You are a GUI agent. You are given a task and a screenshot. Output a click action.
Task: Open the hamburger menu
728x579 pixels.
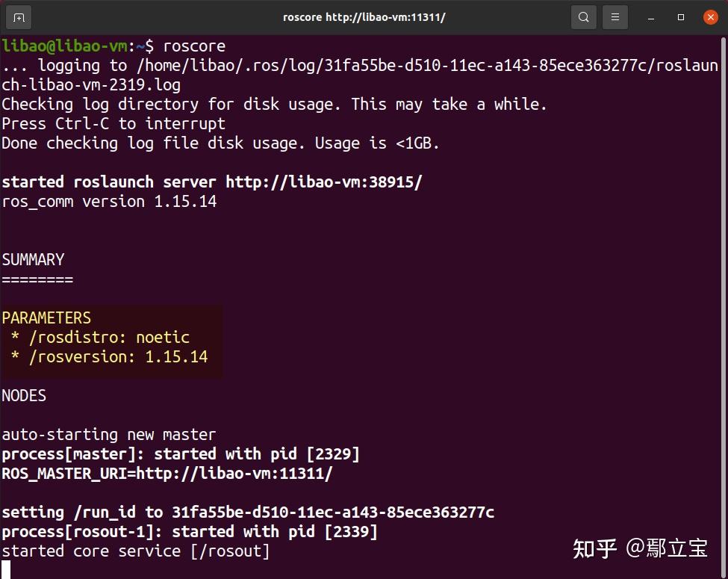[x=615, y=16]
